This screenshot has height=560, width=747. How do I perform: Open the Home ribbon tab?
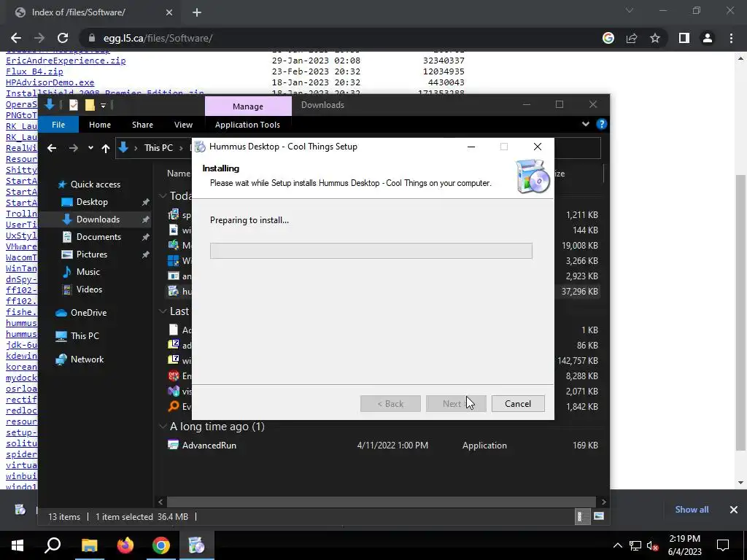[99, 125]
